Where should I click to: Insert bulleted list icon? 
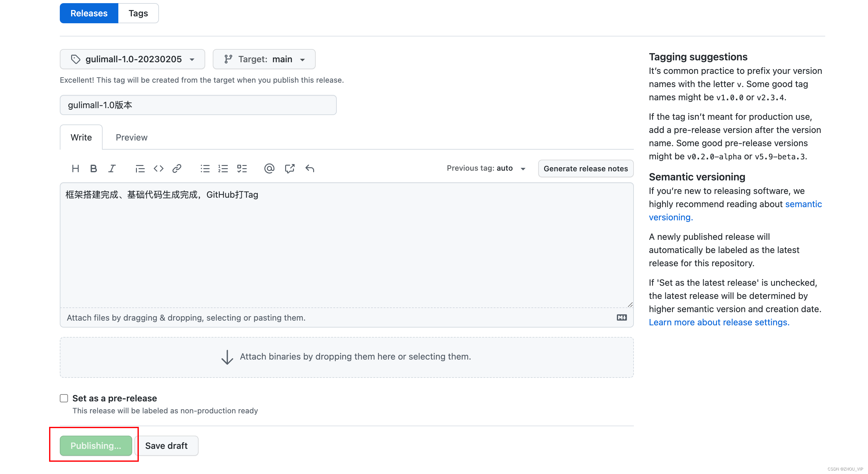point(205,168)
